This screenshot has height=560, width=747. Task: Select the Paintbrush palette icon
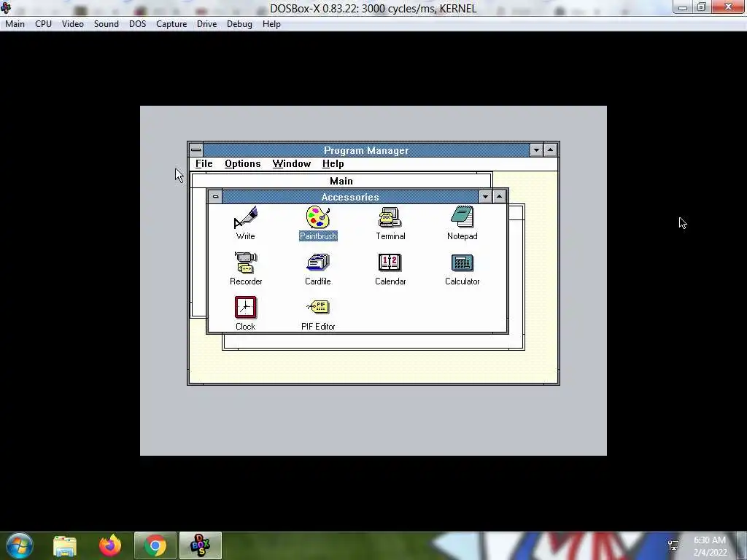(318, 217)
